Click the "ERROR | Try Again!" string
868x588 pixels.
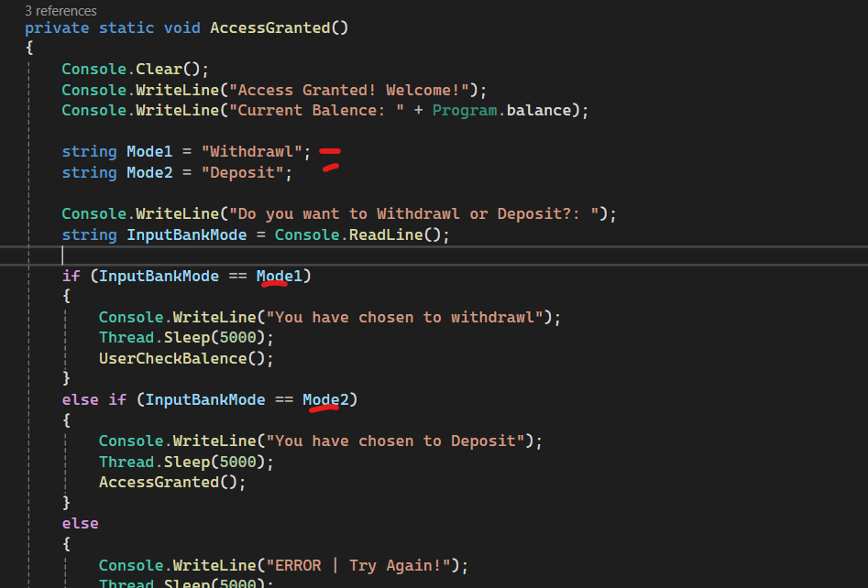[x=358, y=566]
